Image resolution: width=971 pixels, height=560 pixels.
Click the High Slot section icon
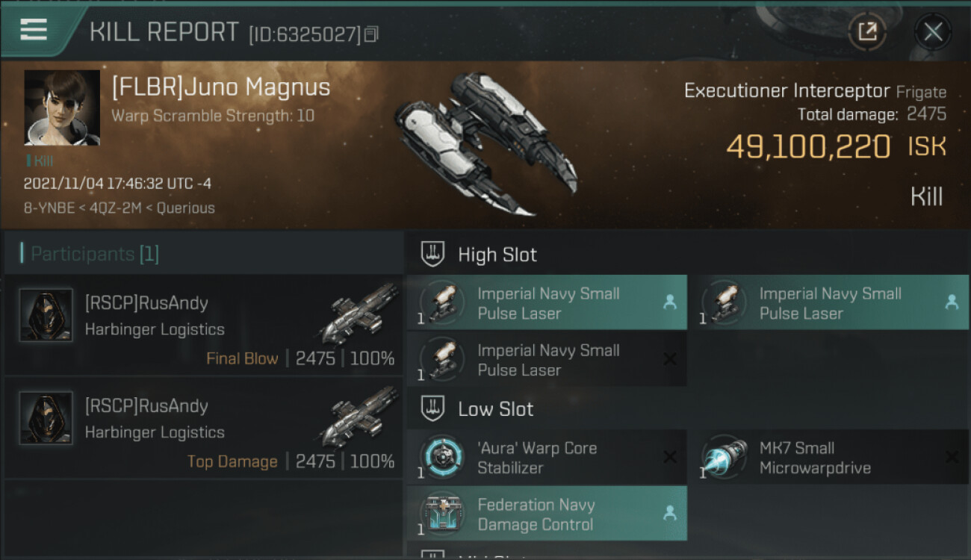(433, 255)
